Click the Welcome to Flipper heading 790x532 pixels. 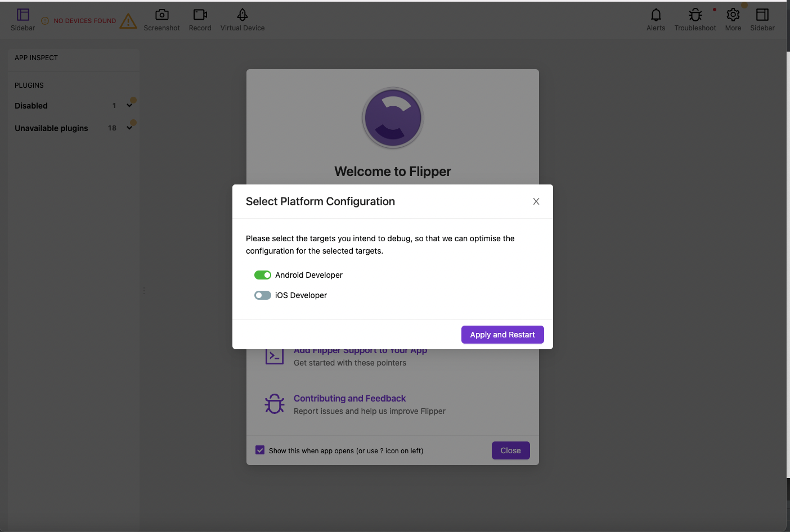[393, 172]
